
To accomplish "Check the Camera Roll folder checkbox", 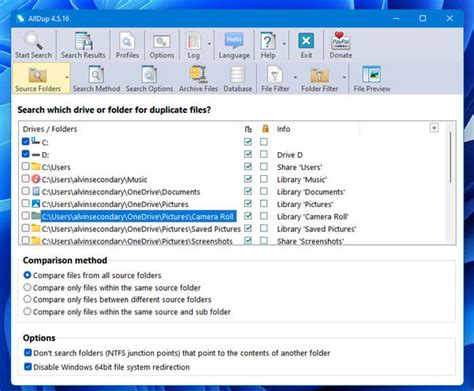I will click(x=25, y=216).
